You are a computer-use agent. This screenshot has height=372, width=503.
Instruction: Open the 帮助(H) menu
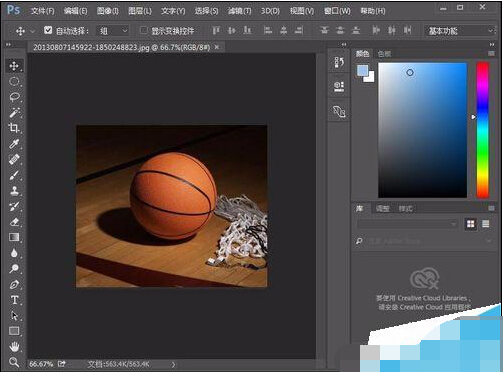[373, 11]
